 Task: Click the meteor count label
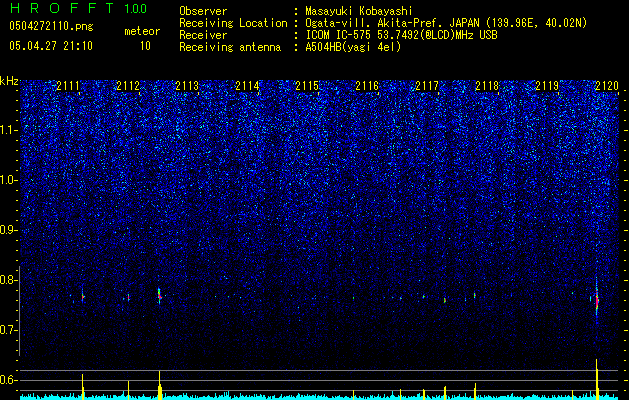(142, 31)
